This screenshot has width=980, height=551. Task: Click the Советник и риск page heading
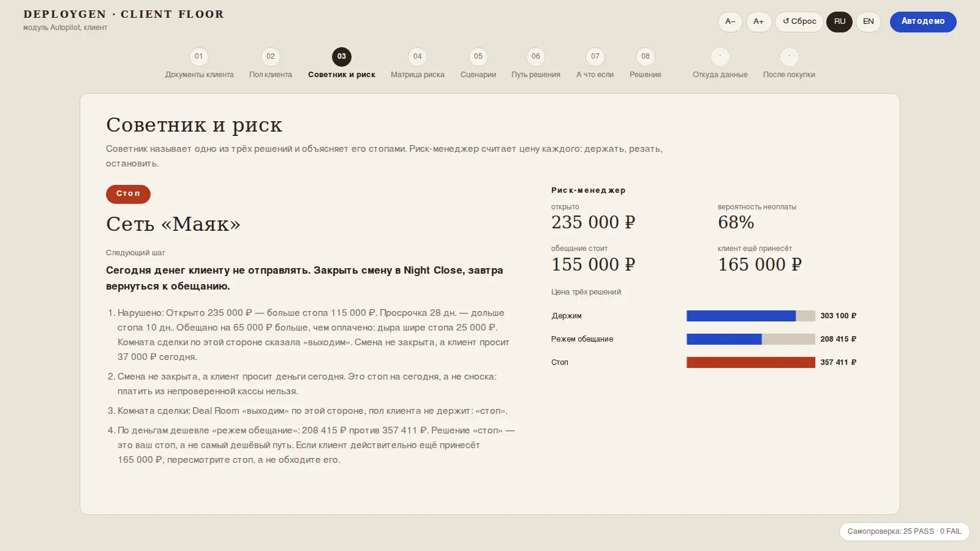coord(194,125)
